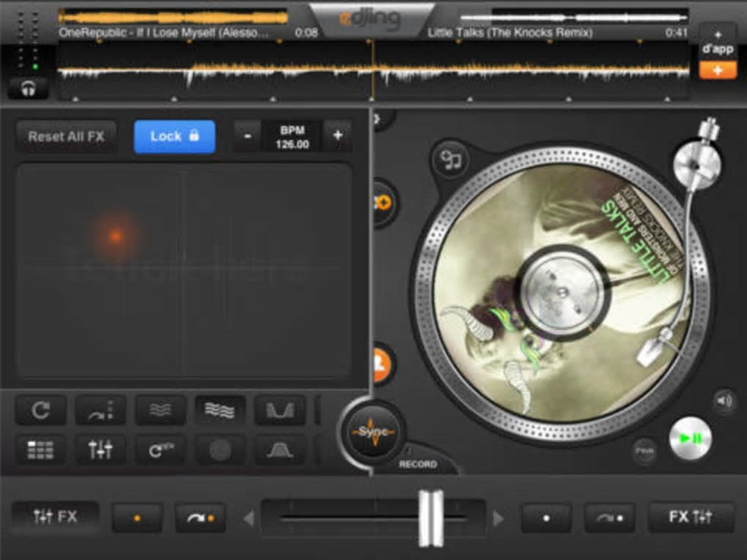Click the right track overview waveform

point(574,18)
